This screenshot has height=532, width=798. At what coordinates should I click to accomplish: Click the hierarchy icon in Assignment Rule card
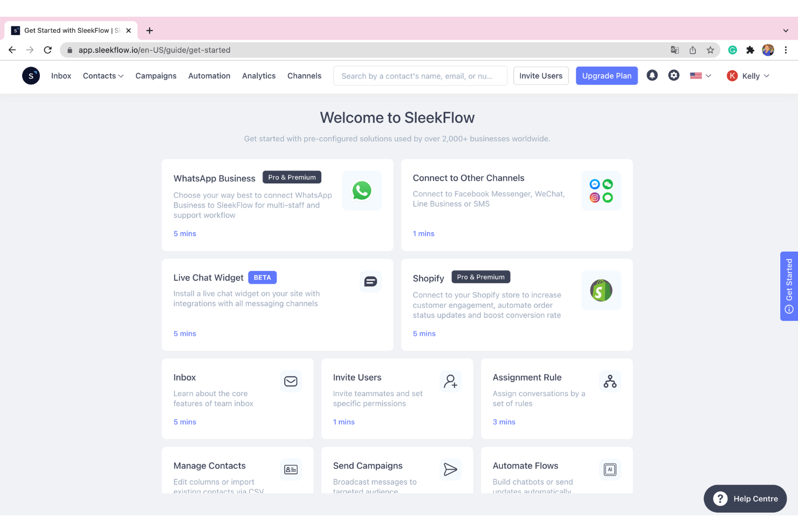[610, 382]
